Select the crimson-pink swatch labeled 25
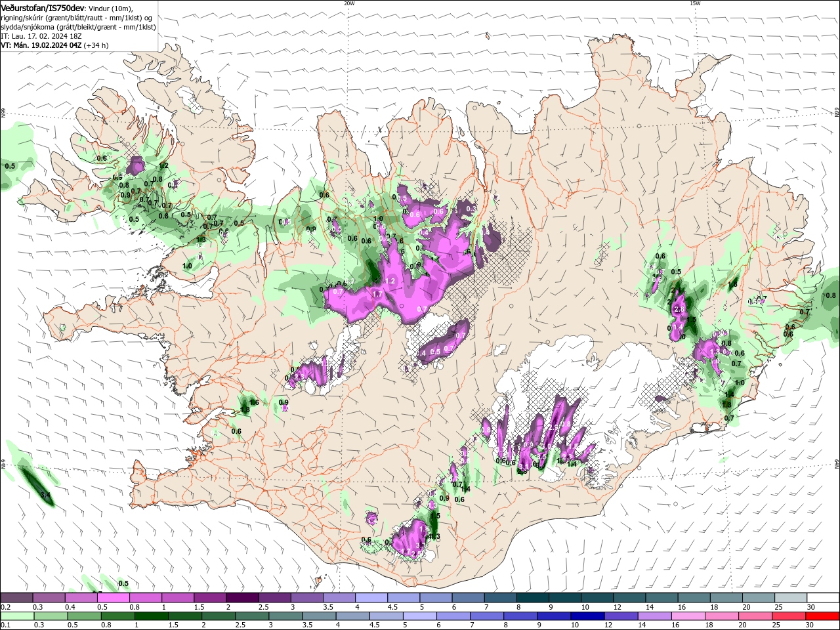This screenshot has height=630, width=840. [x=789, y=616]
